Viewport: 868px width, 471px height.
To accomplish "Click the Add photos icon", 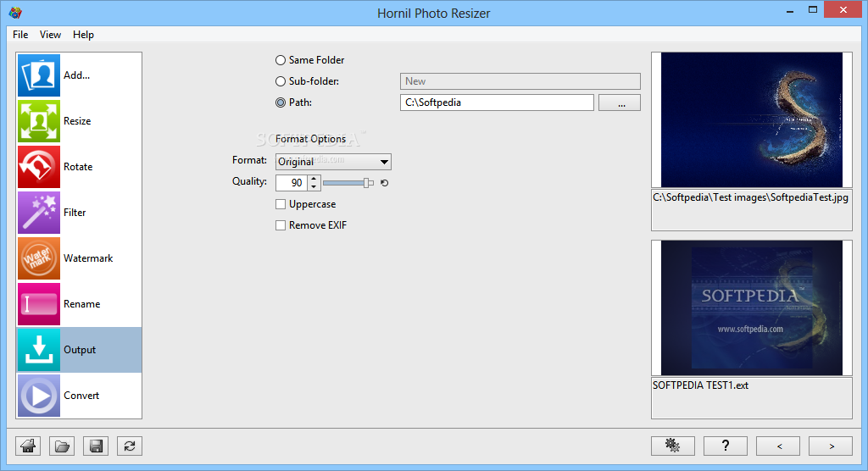I will click(x=39, y=75).
